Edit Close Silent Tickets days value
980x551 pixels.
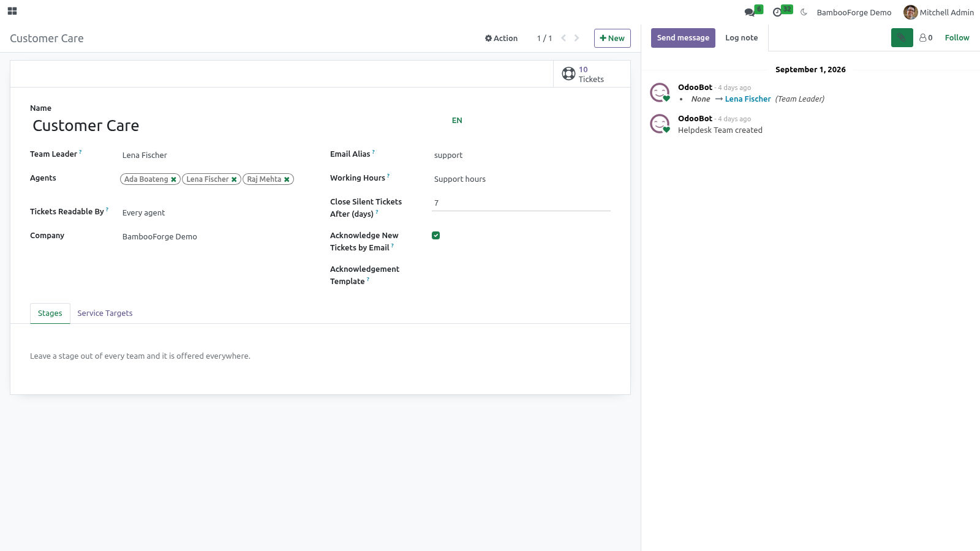521,203
